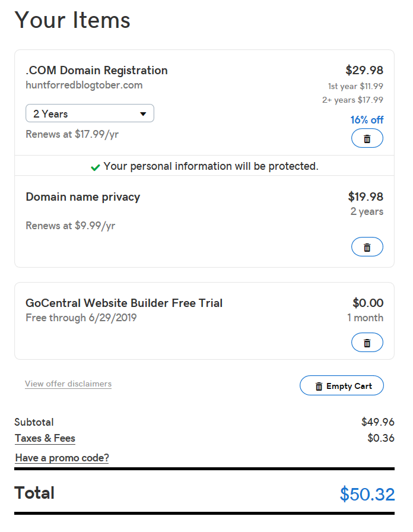
Task: Click the green checkmark beside the protection message
Action: (x=96, y=167)
